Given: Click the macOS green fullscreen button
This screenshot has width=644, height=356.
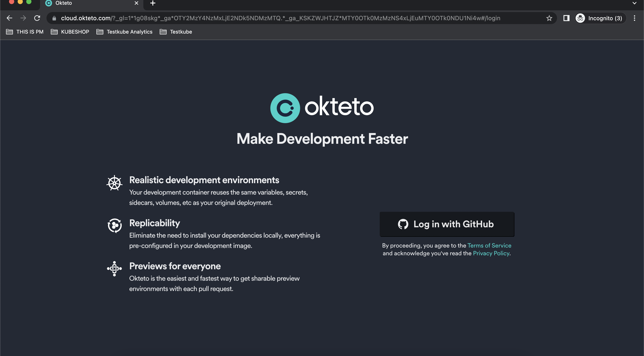Looking at the screenshot, I should [29, 2].
